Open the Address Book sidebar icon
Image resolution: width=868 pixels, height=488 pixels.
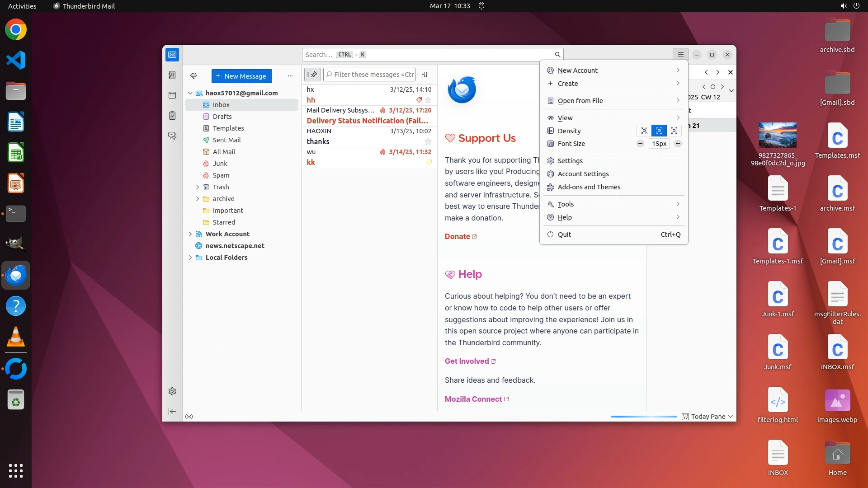(172, 75)
